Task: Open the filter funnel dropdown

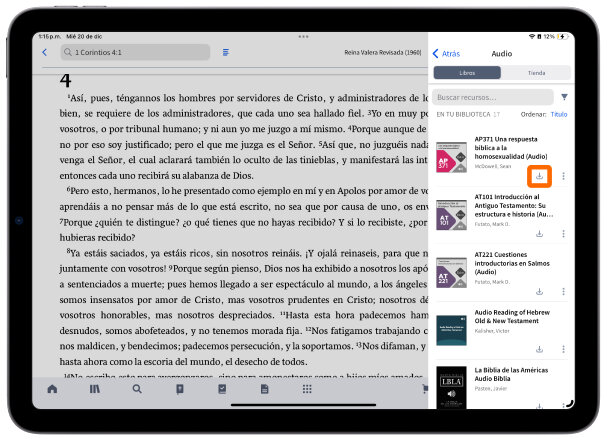Action: (564, 97)
